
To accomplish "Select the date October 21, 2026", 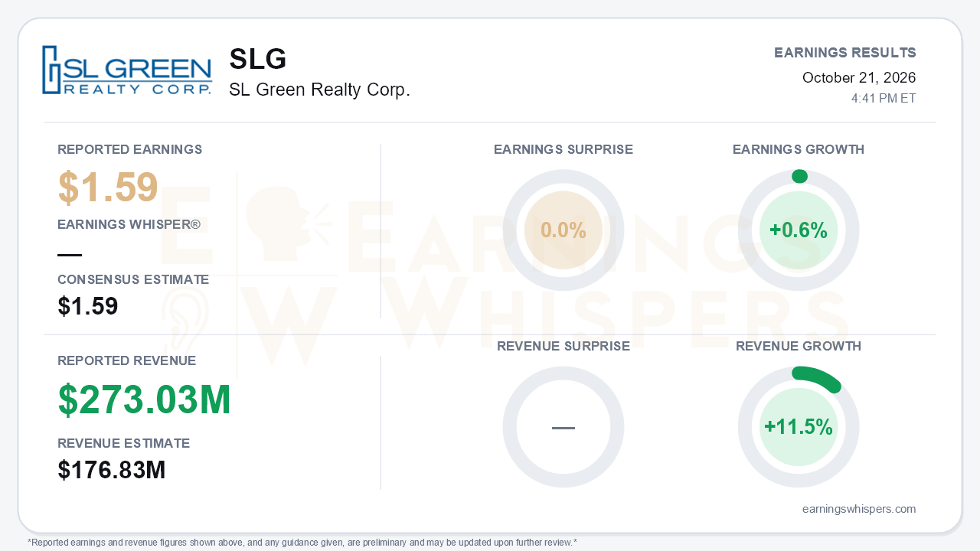I will pos(859,77).
